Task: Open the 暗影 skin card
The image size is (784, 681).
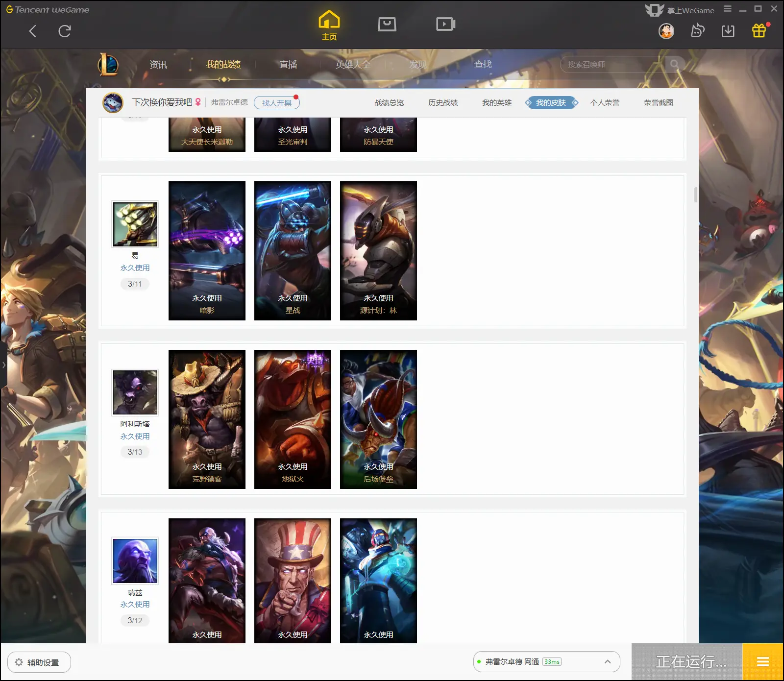Action: coord(207,251)
